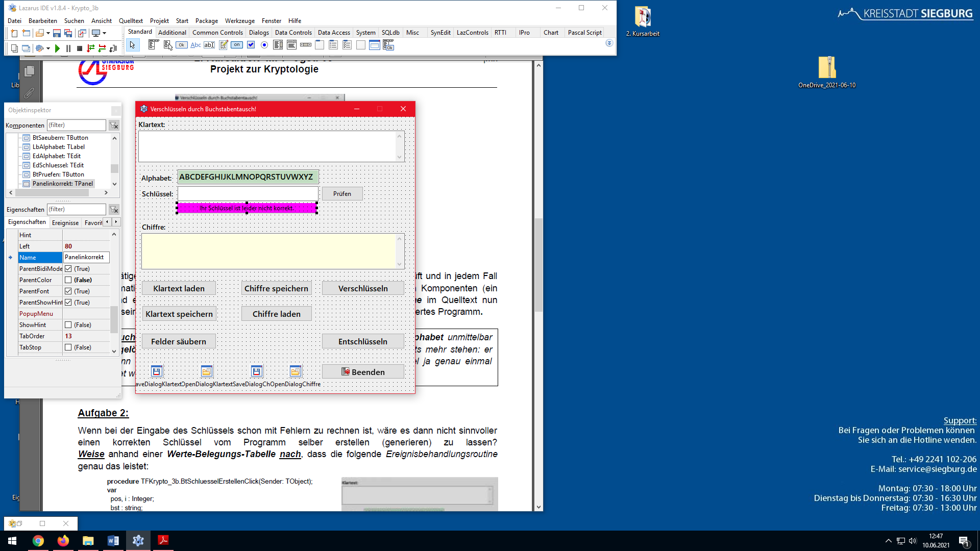The width and height of the screenshot is (980, 551).
Task: Click the Stop program toolbar icon
Action: (80, 48)
